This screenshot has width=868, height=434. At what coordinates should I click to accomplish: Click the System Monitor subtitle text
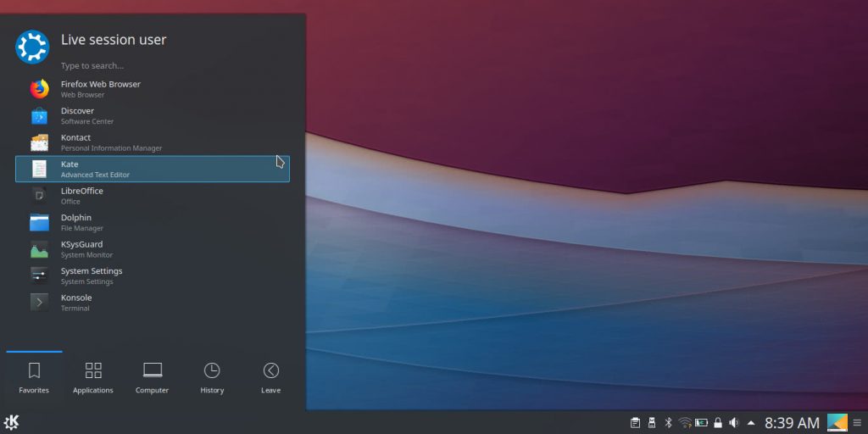coord(86,255)
